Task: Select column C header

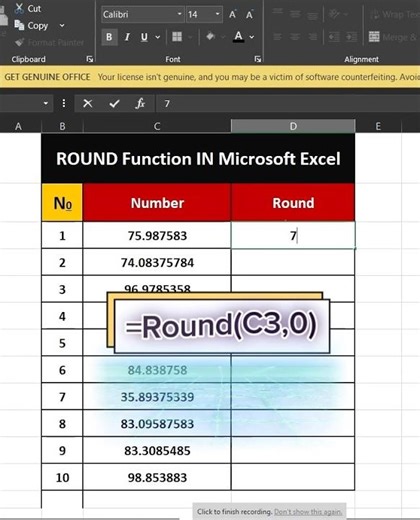Action: (x=157, y=126)
